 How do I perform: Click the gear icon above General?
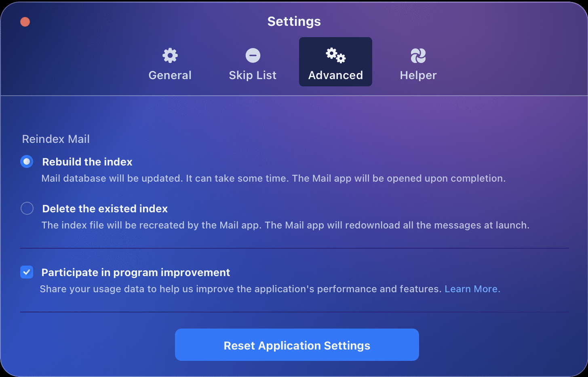(170, 55)
